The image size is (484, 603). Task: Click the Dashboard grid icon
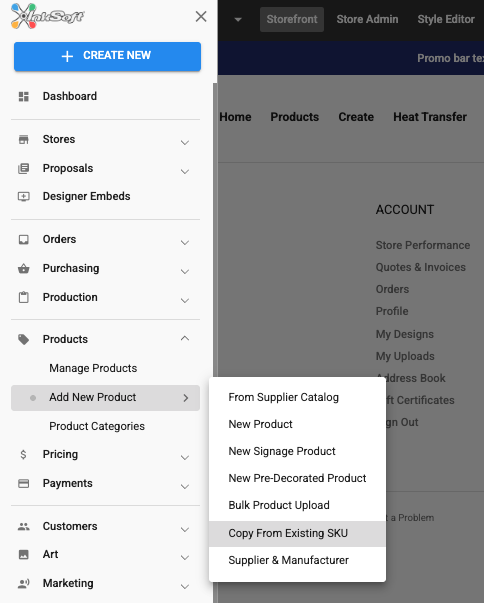24,97
